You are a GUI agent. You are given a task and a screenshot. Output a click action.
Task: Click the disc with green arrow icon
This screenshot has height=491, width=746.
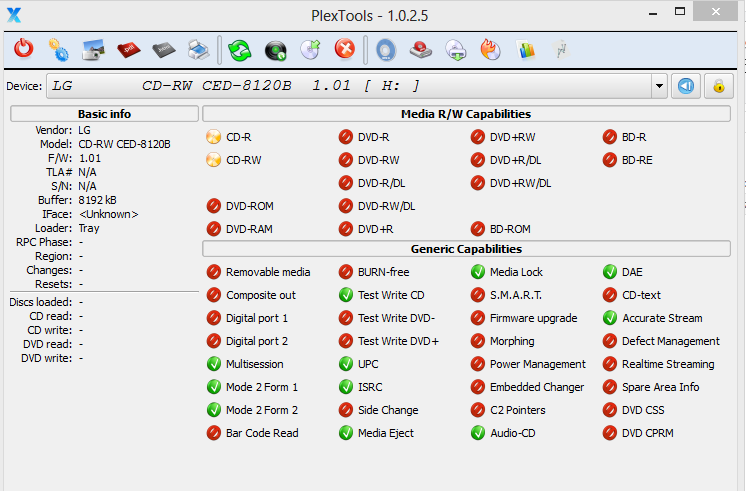310,49
